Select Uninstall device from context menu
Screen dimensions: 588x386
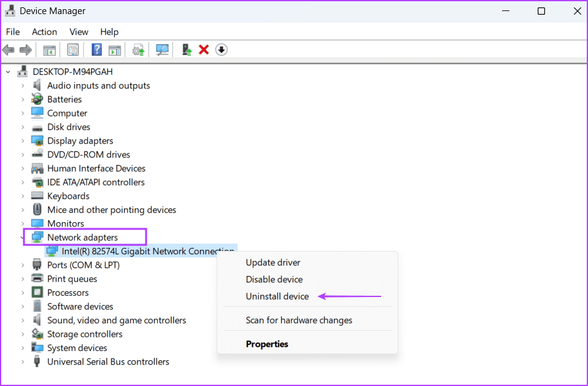(x=277, y=296)
